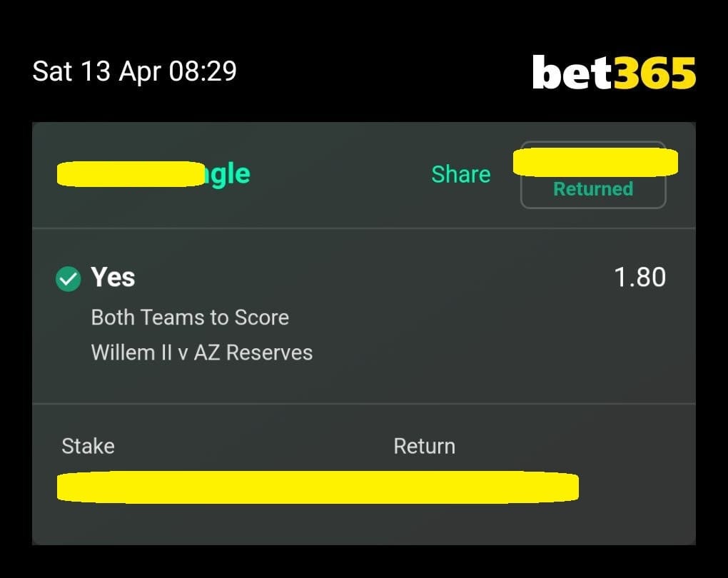Image resolution: width=728 pixels, height=578 pixels.
Task: Click the bet slip header row
Action: (363, 175)
